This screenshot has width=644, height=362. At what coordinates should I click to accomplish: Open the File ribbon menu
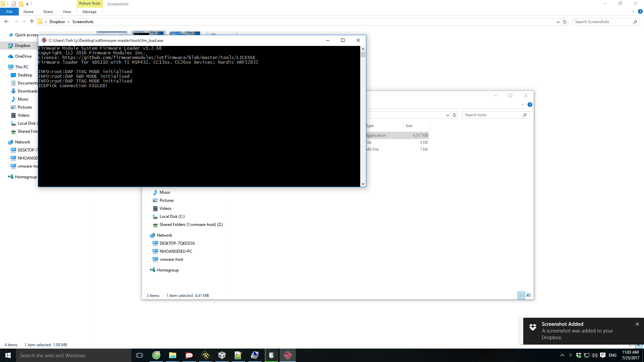[x=9, y=12]
